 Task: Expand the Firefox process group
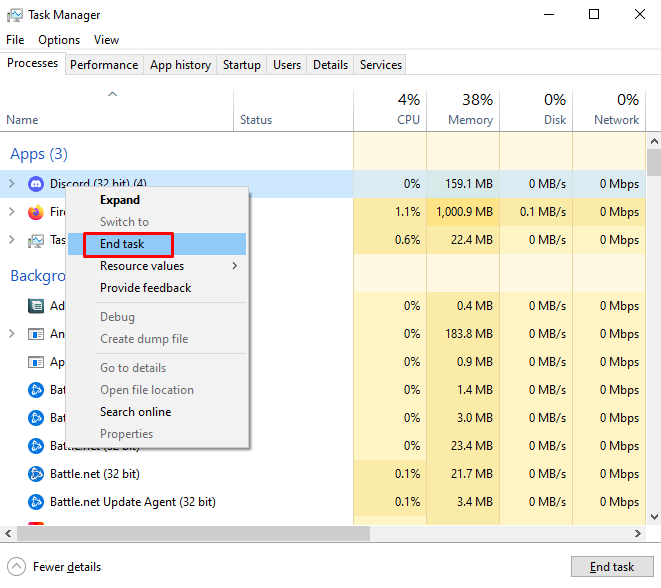tap(12, 212)
